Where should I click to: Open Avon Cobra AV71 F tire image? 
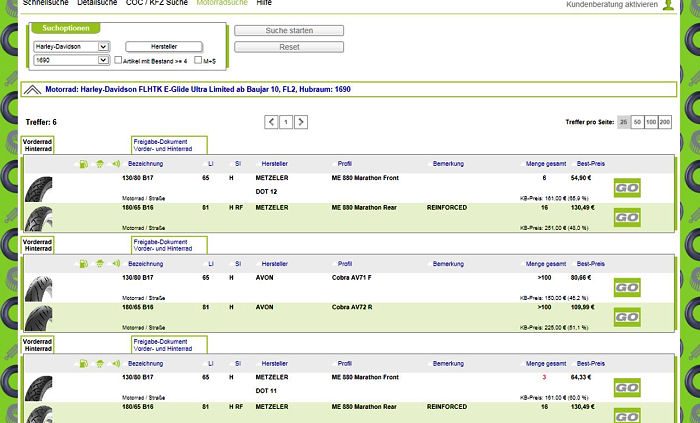38,289
